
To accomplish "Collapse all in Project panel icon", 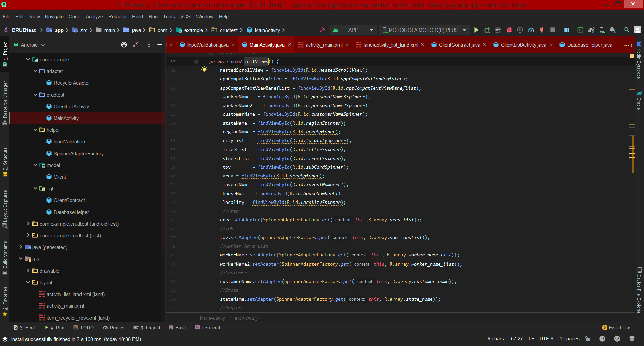I will click(135, 45).
